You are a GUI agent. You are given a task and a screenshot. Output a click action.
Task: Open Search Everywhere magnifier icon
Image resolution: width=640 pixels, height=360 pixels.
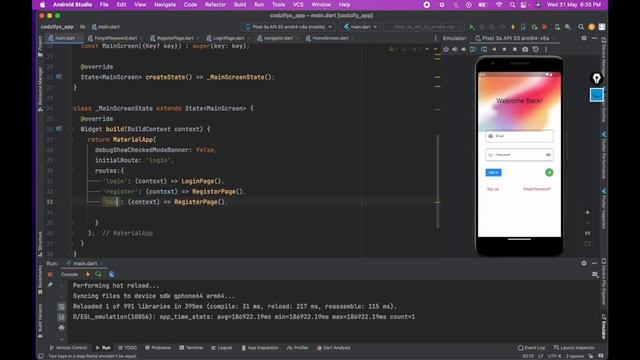pyautogui.click(x=581, y=27)
